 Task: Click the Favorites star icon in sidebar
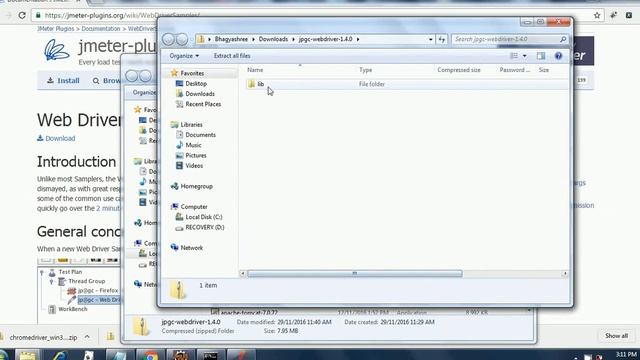[174, 73]
